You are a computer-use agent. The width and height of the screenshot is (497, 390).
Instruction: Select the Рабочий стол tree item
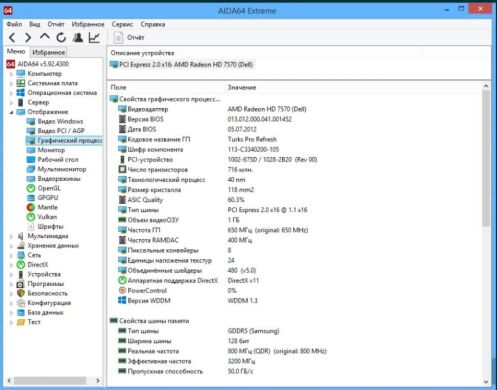click(x=58, y=159)
